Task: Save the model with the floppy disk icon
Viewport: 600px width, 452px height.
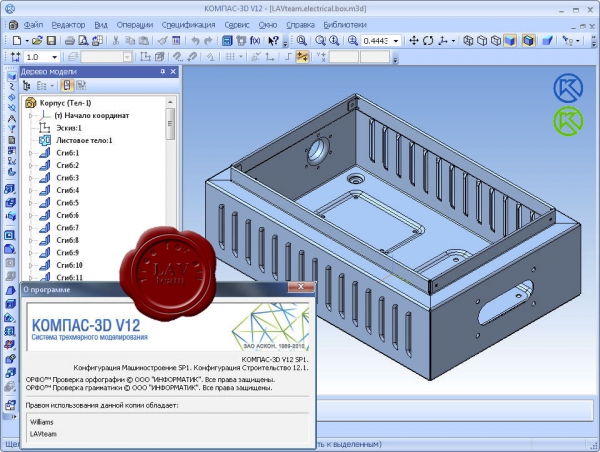Action: click(51, 41)
